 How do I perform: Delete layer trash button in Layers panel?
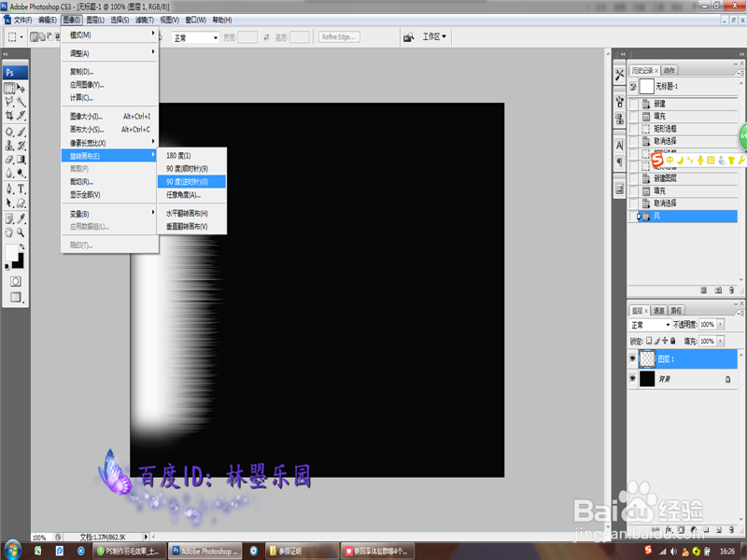pos(731,529)
